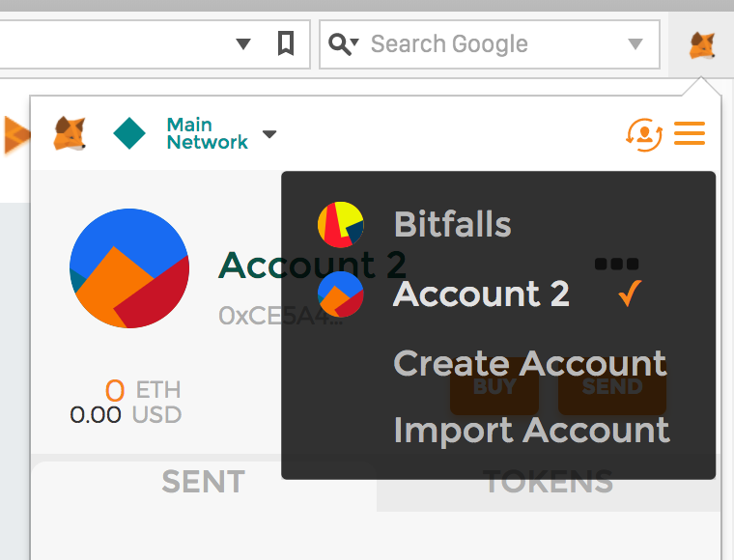Click the MetaMask fox logo in popup header
This screenshot has width=734, height=560.
click(x=70, y=133)
